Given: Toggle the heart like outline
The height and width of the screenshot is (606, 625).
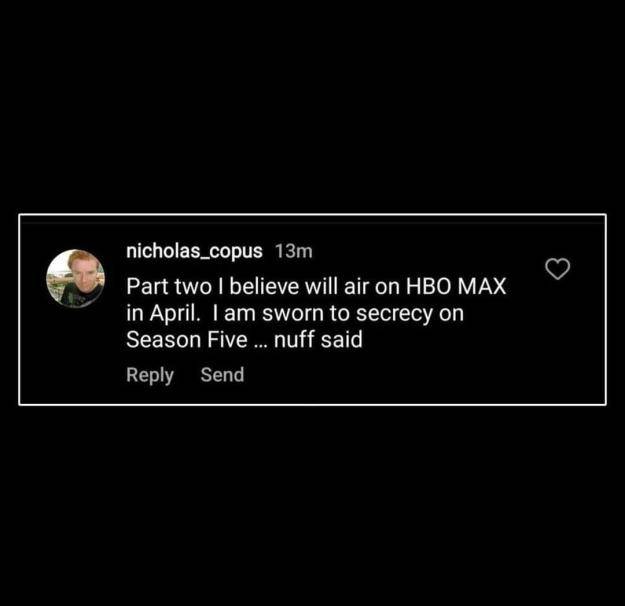Looking at the screenshot, I should [557, 269].
